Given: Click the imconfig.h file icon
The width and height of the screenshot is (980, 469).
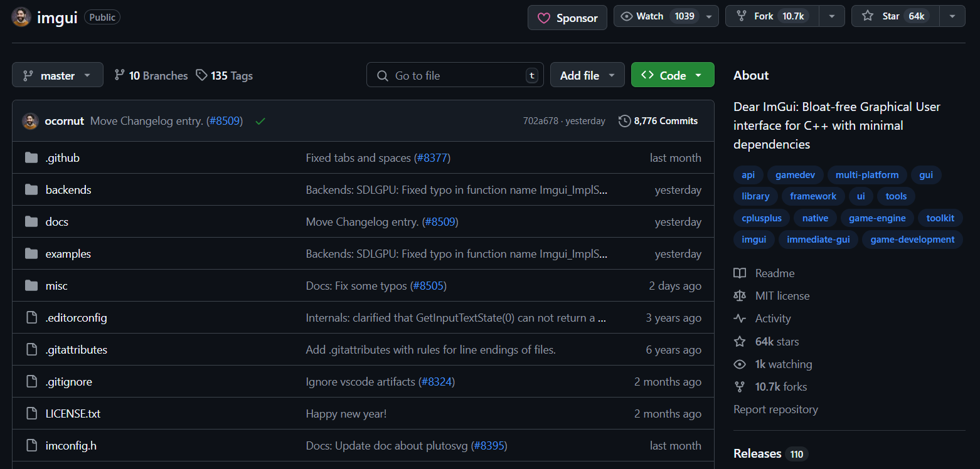Looking at the screenshot, I should coord(31,445).
